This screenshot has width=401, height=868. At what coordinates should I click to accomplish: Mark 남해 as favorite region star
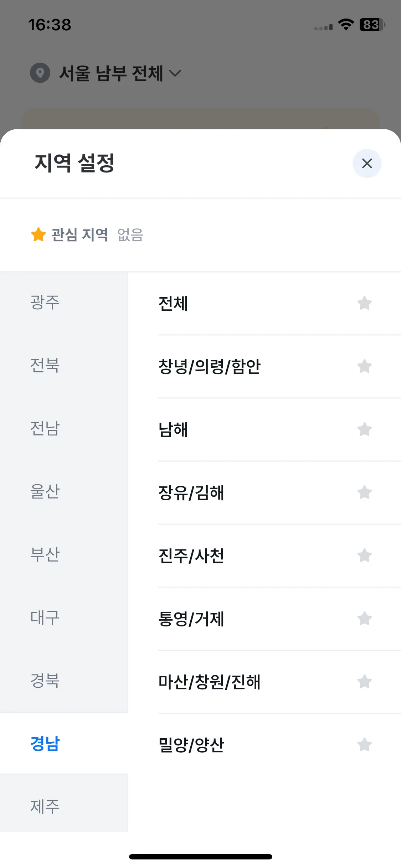tap(364, 429)
